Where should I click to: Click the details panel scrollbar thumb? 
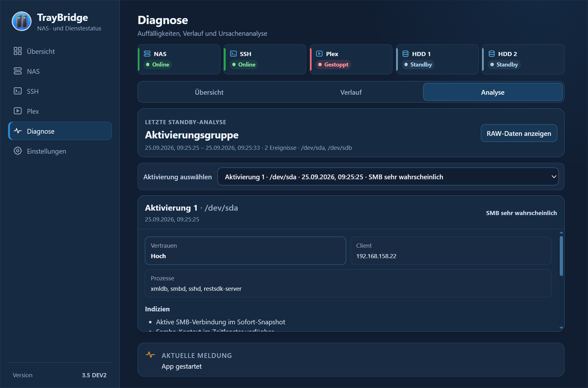(x=561, y=256)
